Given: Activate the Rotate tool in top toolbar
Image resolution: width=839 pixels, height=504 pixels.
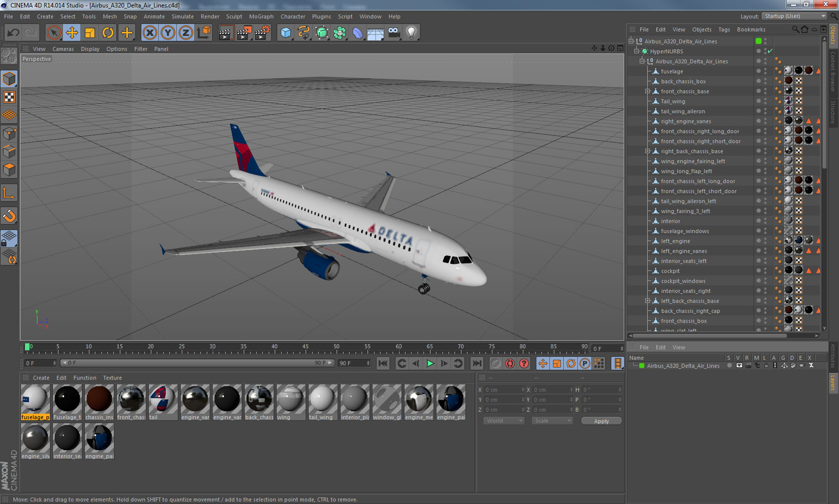Looking at the screenshot, I should [x=108, y=33].
